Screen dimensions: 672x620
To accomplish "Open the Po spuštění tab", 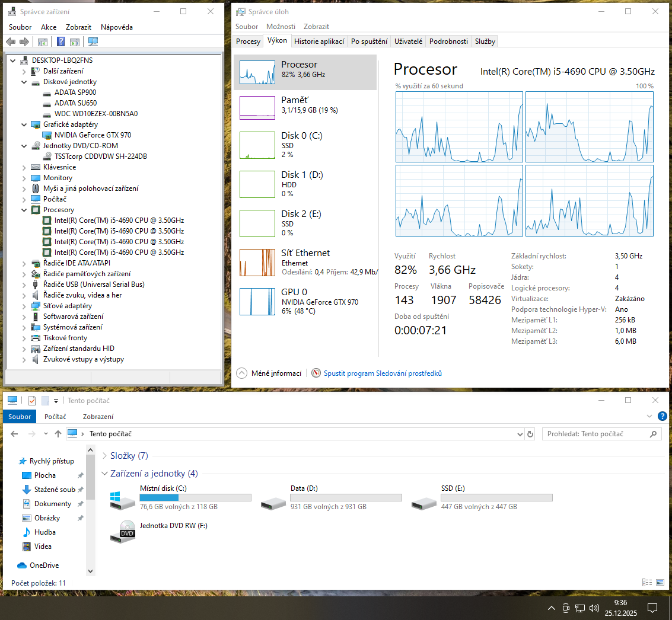I will [369, 41].
